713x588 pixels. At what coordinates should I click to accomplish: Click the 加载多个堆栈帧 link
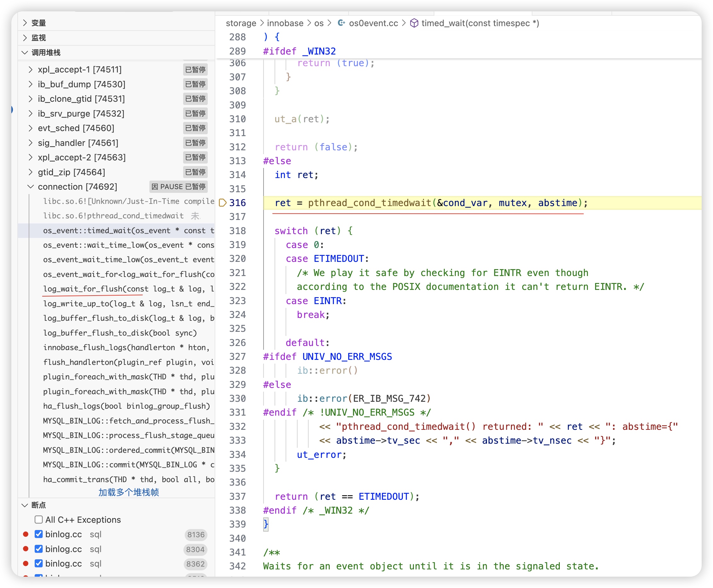(x=128, y=492)
